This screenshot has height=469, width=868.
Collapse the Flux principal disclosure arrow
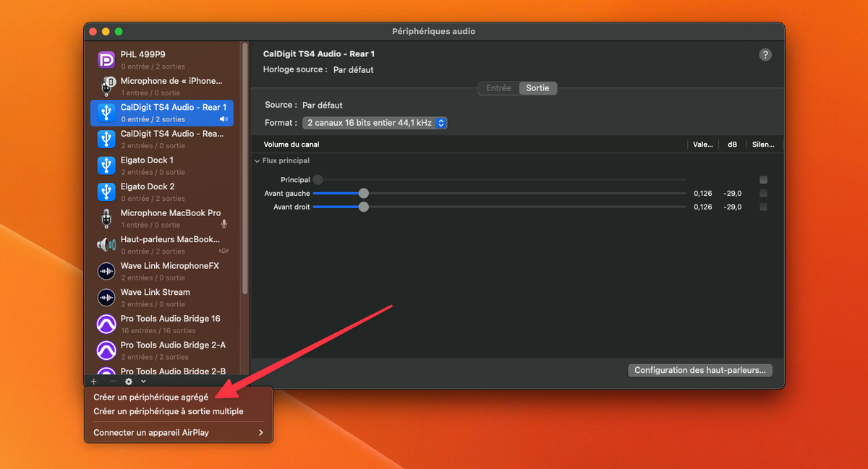(x=257, y=161)
